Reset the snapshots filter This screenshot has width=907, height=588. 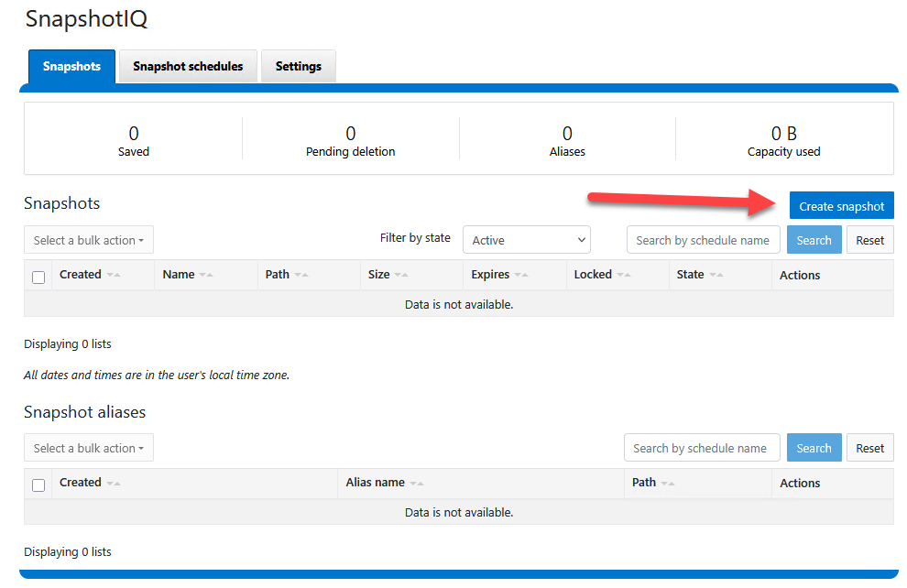click(x=869, y=239)
